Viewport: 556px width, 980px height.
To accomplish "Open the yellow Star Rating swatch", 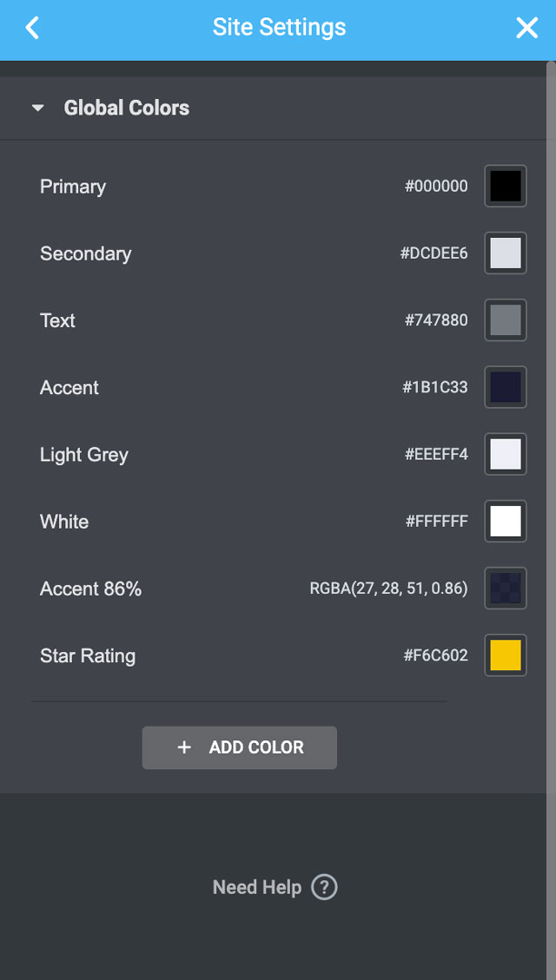I will tap(506, 655).
